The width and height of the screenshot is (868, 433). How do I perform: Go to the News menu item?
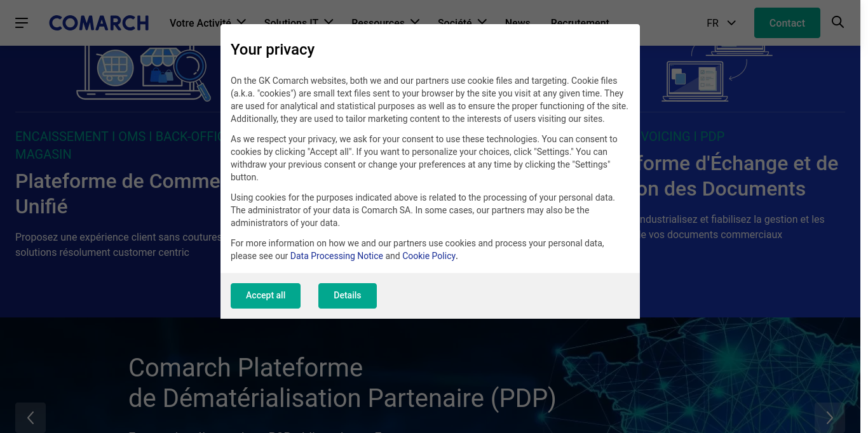pos(517,23)
